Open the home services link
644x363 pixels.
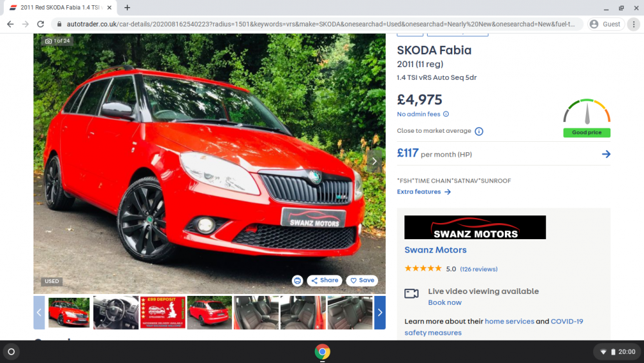click(x=509, y=322)
